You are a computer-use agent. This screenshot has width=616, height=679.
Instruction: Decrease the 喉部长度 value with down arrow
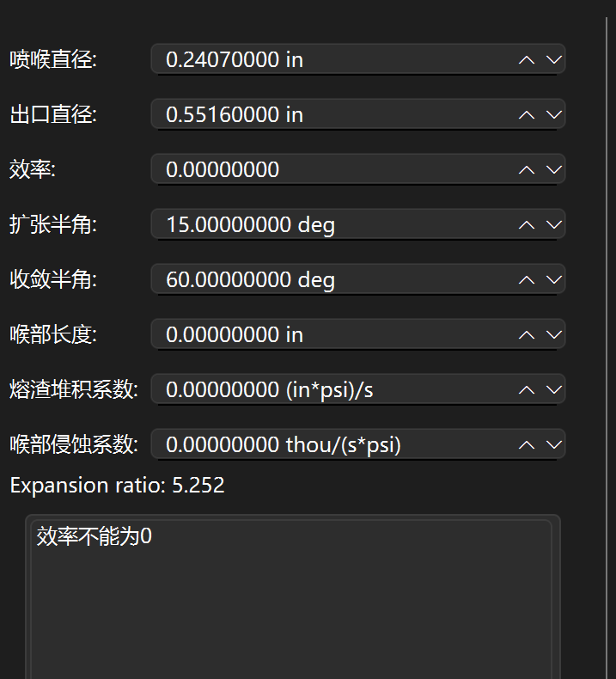pos(553,334)
